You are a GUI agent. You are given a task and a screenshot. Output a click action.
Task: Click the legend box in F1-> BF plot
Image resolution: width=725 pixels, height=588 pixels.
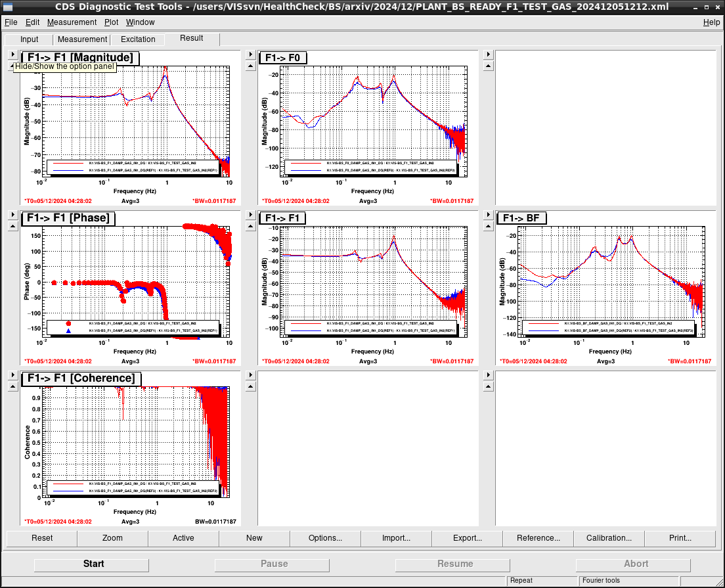point(607,327)
